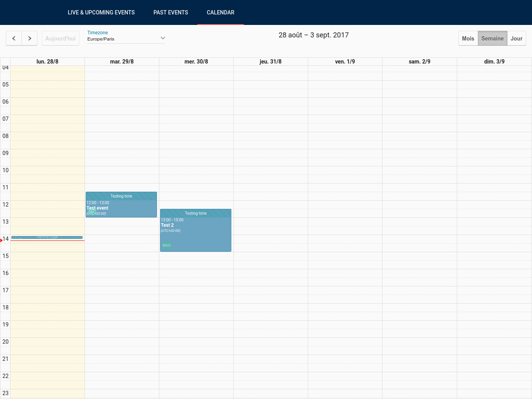Click the BKO tag on Test 2
This screenshot has height=399, width=532.
click(167, 245)
